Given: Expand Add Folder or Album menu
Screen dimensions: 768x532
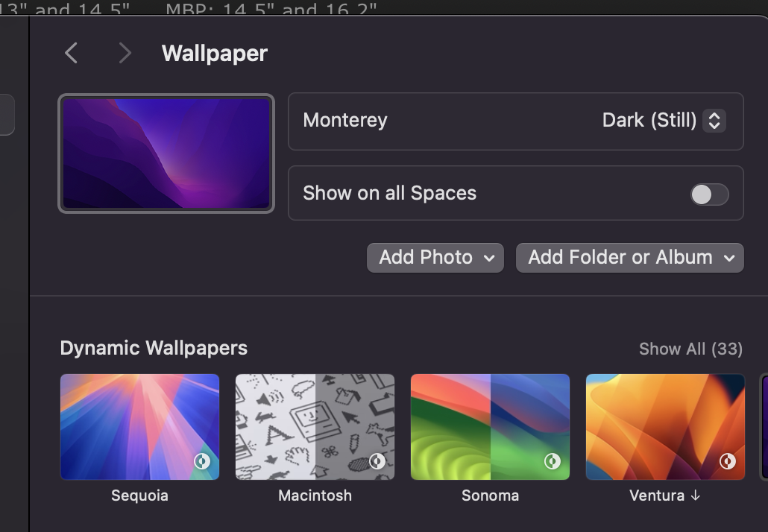Looking at the screenshot, I should [629, 258].
